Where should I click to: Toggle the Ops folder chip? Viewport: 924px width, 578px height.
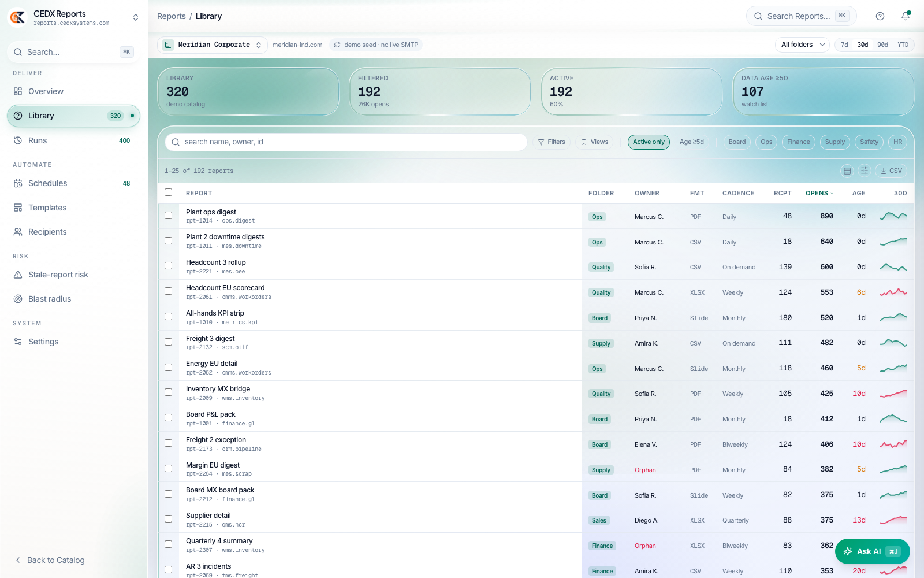[766, 142]
